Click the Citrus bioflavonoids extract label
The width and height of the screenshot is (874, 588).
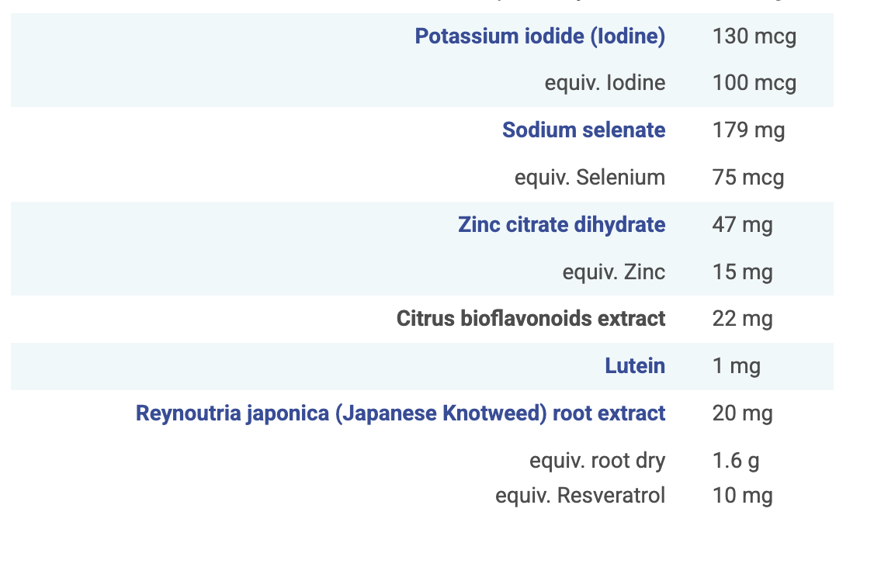click(x=530, y=318)
